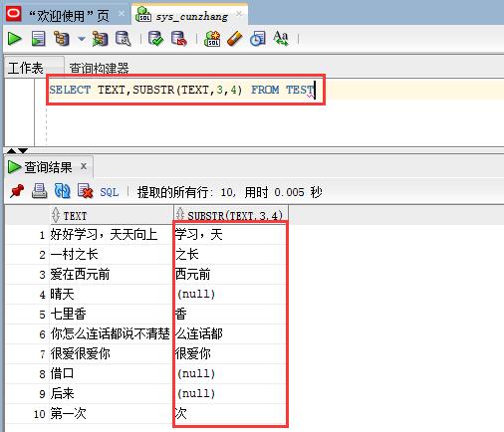Run the statement with green play icon
The width and height of the screenshot is (504, 432).
[14, 39]
